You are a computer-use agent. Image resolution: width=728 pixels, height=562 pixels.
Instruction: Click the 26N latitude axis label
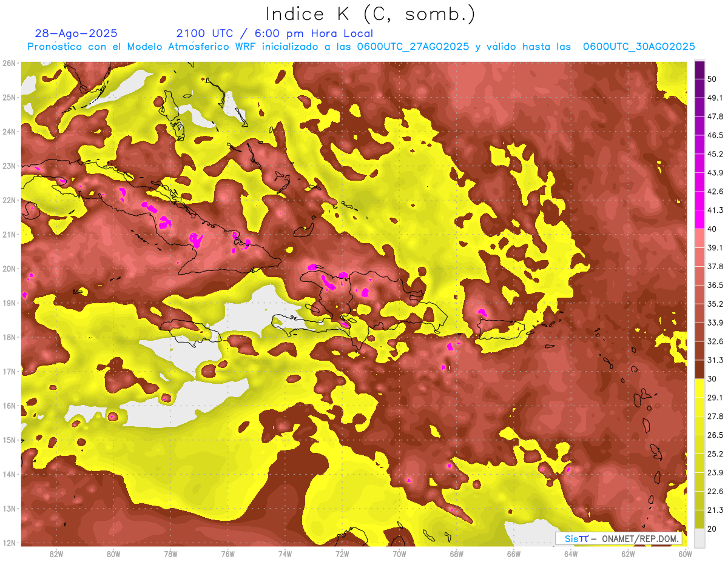(x=9, y=63)
